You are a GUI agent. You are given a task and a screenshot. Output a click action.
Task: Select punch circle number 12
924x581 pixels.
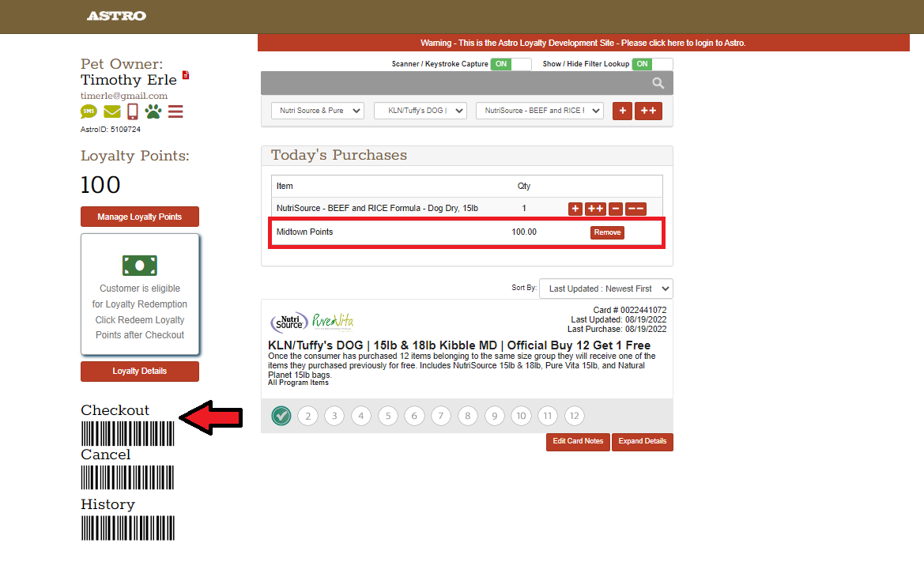(574, 416)
